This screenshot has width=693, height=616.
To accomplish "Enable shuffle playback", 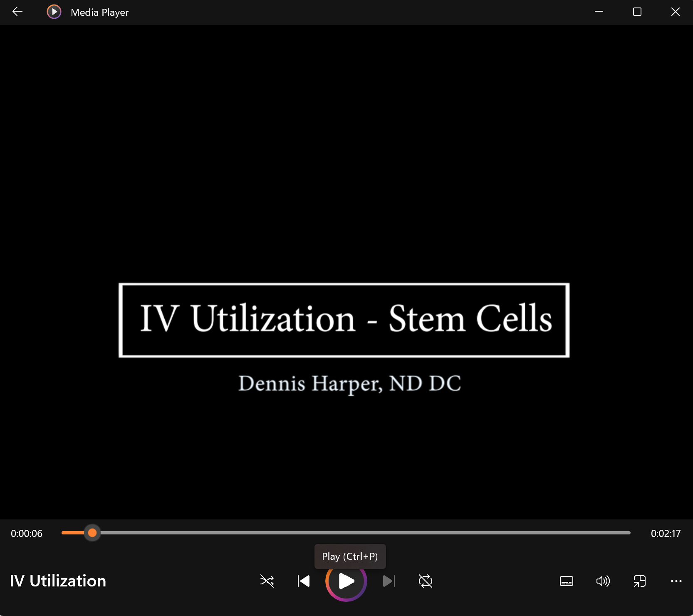I will click(x=266, y=581).
